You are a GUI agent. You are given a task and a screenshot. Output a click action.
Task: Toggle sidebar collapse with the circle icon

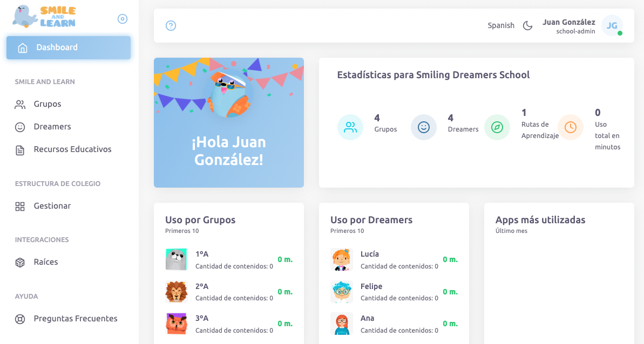coord(123,19)
